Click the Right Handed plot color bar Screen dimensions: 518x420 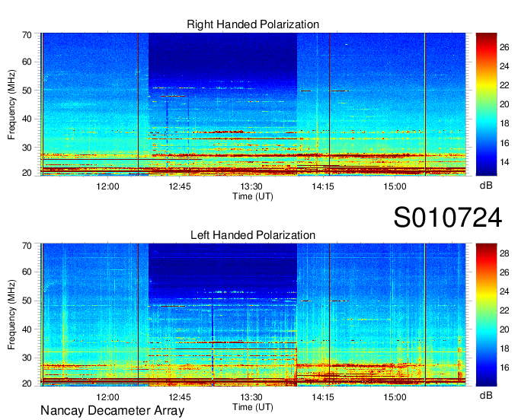pos(486,104)
